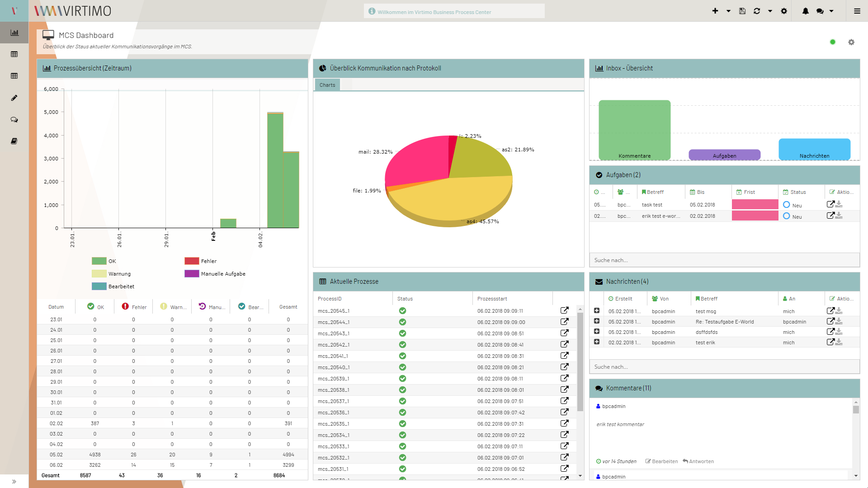Click Aufgaben search field
The image size is (868, 488).
click(x=724, y=260)
